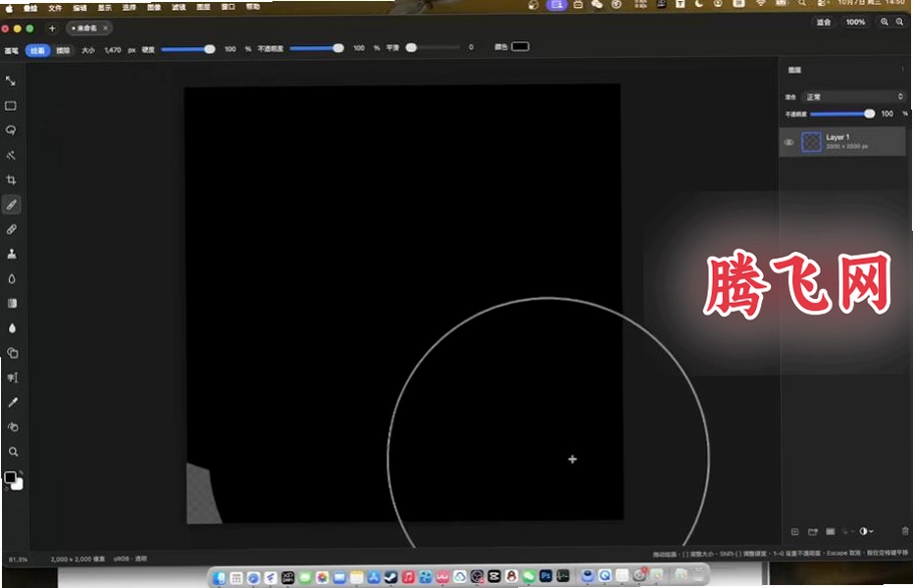Delete the selected layer

pos(905,531)
